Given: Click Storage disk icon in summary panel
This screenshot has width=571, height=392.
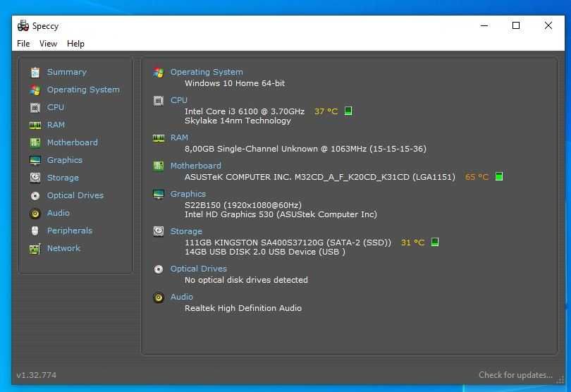Looking at the screenshot, I should tap(159, 231).
